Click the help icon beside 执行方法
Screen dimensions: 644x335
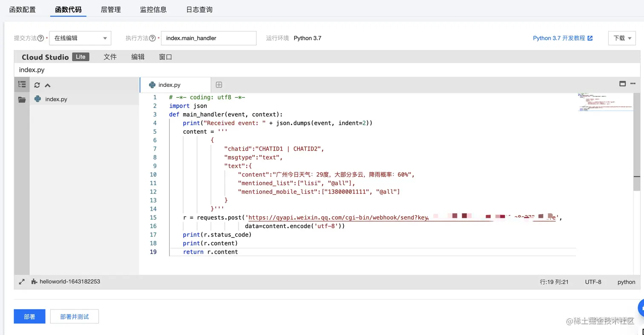pos(152,38)
